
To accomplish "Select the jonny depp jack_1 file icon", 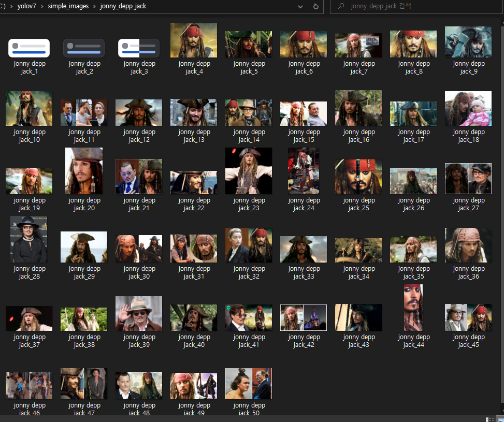I will (29, 48).
